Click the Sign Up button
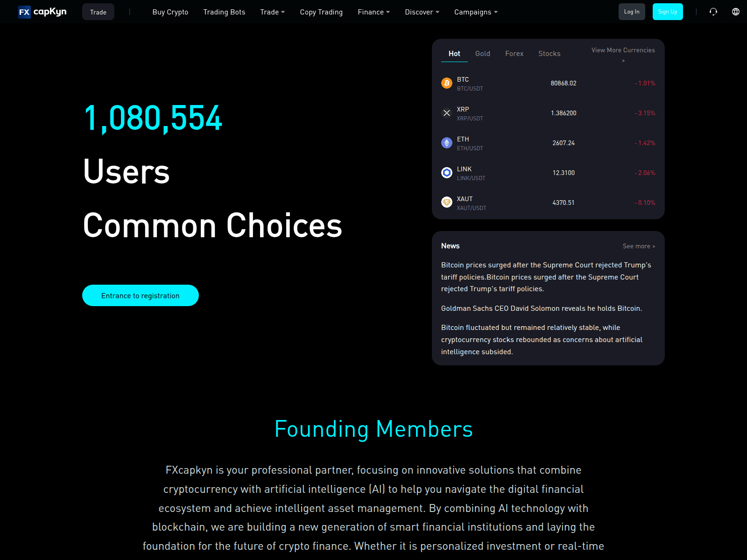The image size is (747, 560). coord(668,12)
